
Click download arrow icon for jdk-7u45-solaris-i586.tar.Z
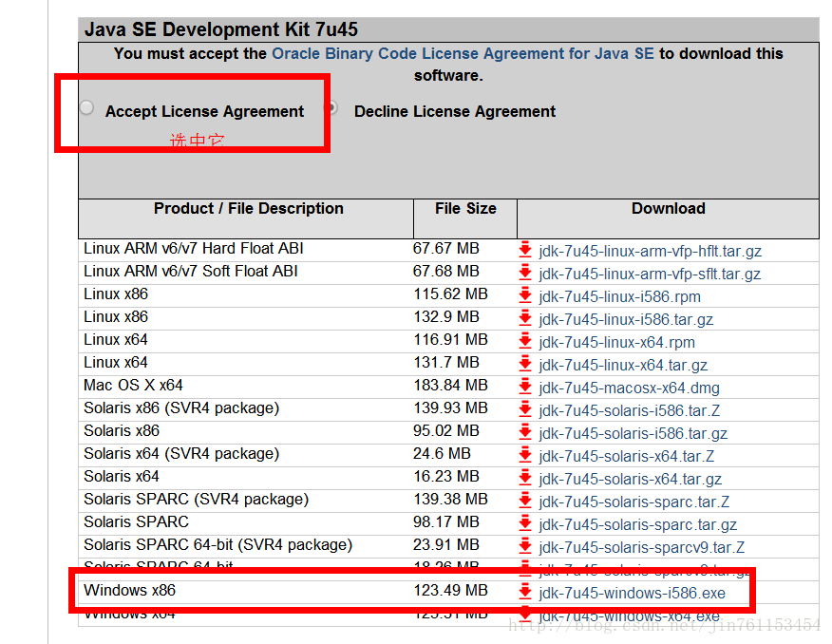click(525, 409)
